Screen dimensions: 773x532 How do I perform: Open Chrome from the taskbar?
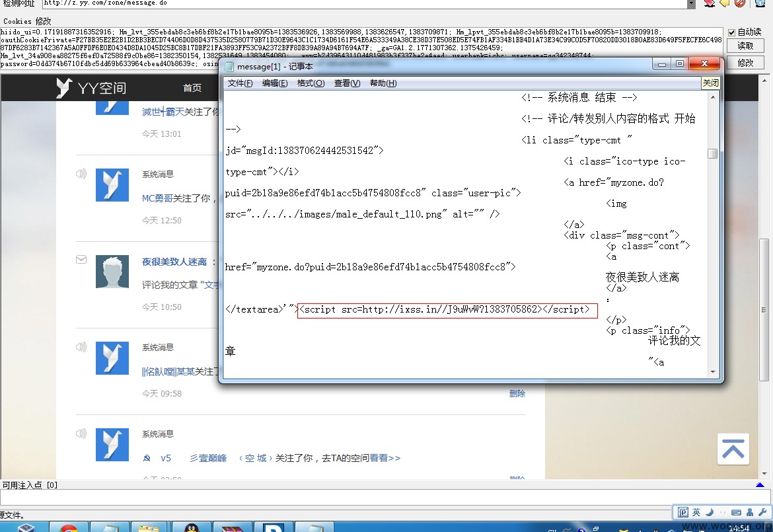pos(69,527)
